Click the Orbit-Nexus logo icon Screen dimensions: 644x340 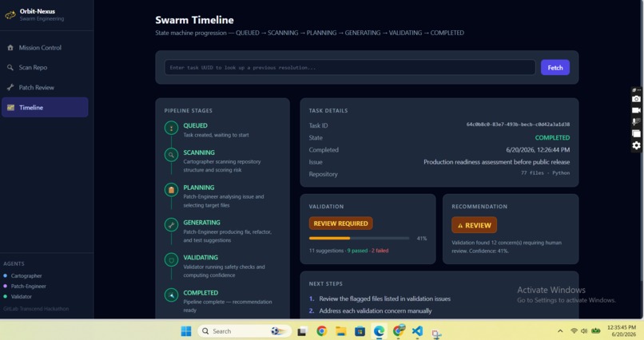pos(10,14)
